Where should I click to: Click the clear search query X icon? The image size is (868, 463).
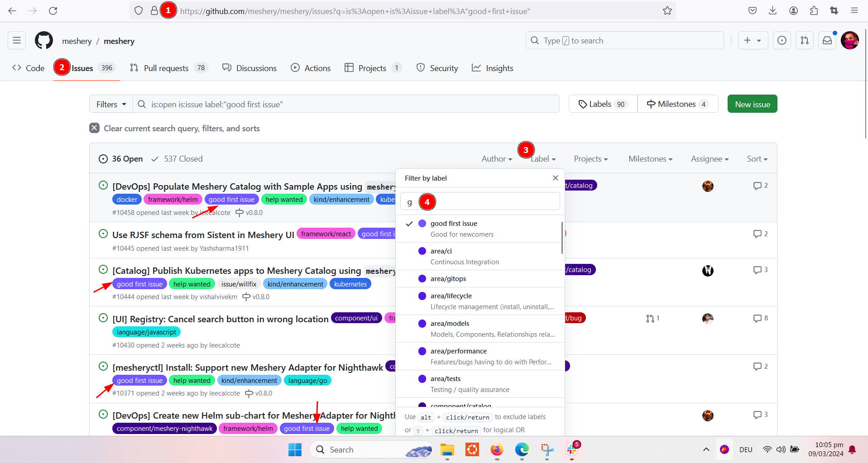(94, 128)
